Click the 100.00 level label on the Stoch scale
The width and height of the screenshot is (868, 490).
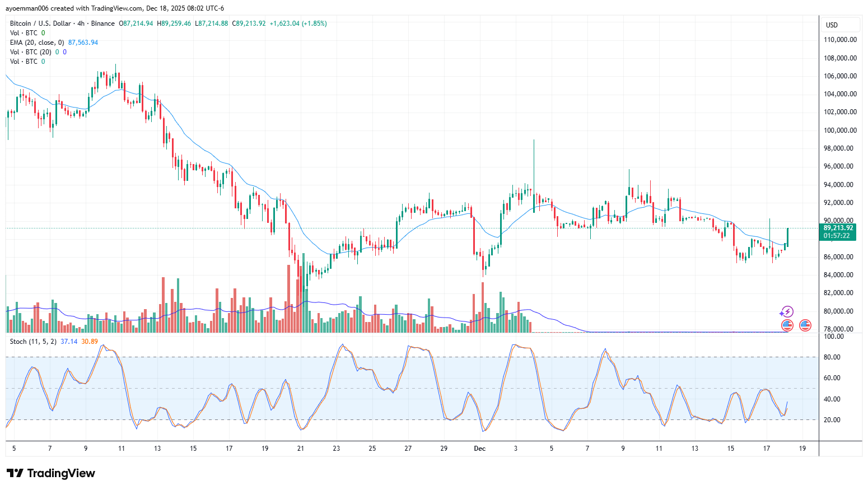tap(834, 337)
